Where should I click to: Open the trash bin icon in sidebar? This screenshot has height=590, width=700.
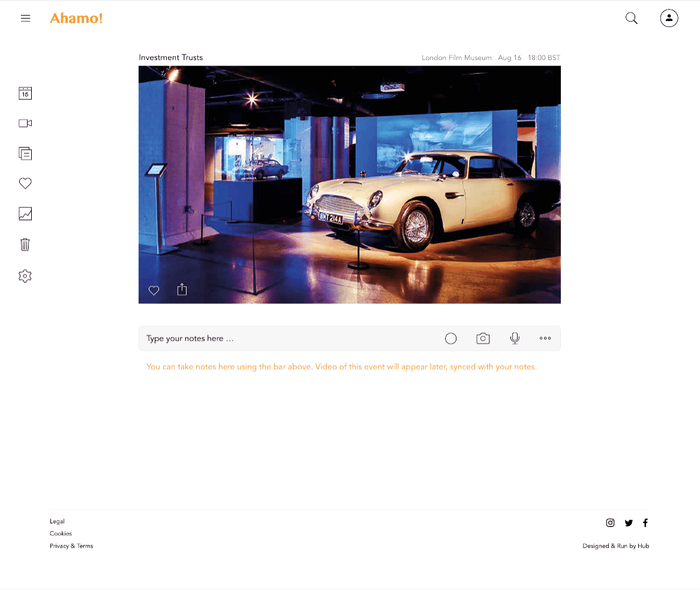(25, 245)
